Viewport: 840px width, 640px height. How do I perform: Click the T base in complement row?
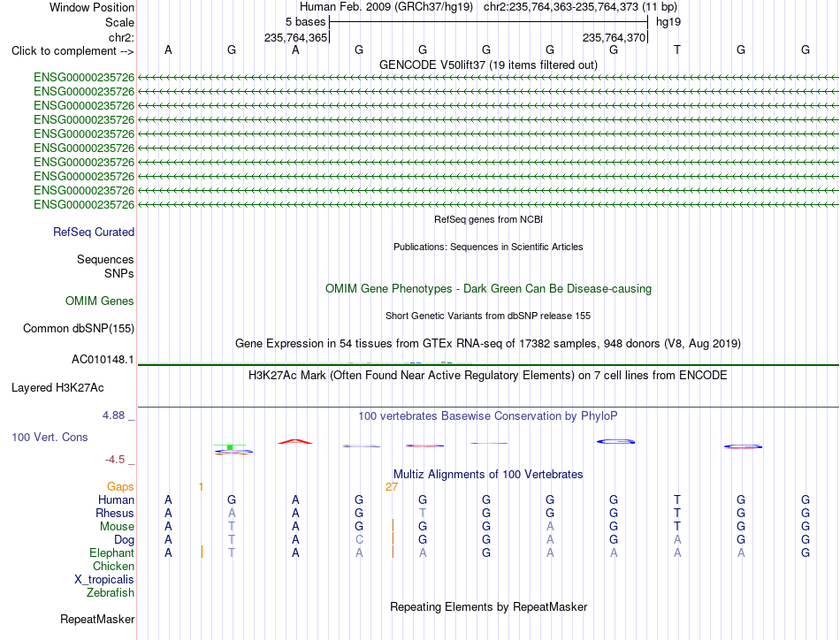pos(677,50)
